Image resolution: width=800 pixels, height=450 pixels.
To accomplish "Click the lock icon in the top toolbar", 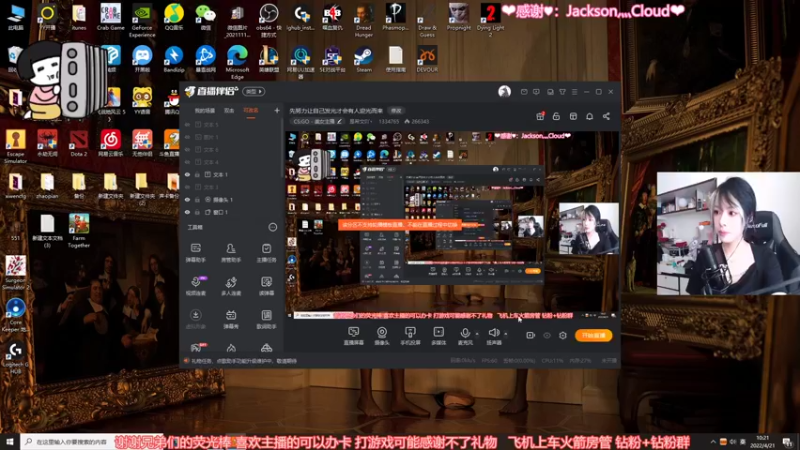I will [556, 116].
